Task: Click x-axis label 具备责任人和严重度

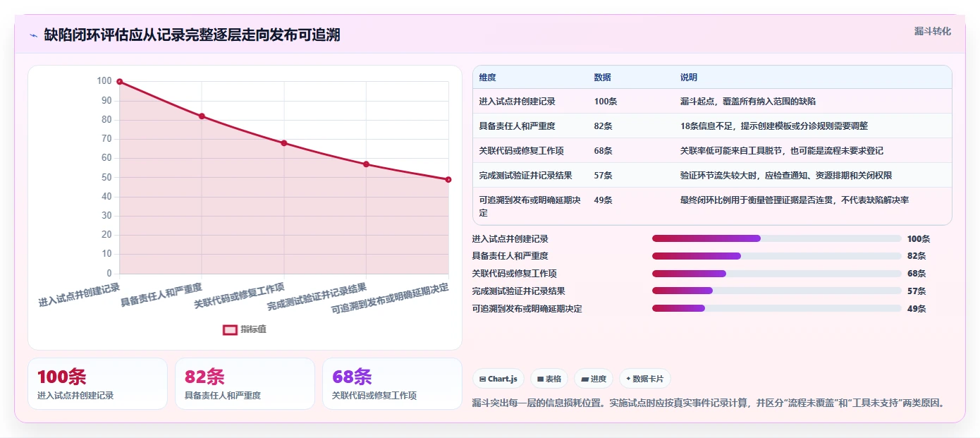Action: [x=161, y=294]
